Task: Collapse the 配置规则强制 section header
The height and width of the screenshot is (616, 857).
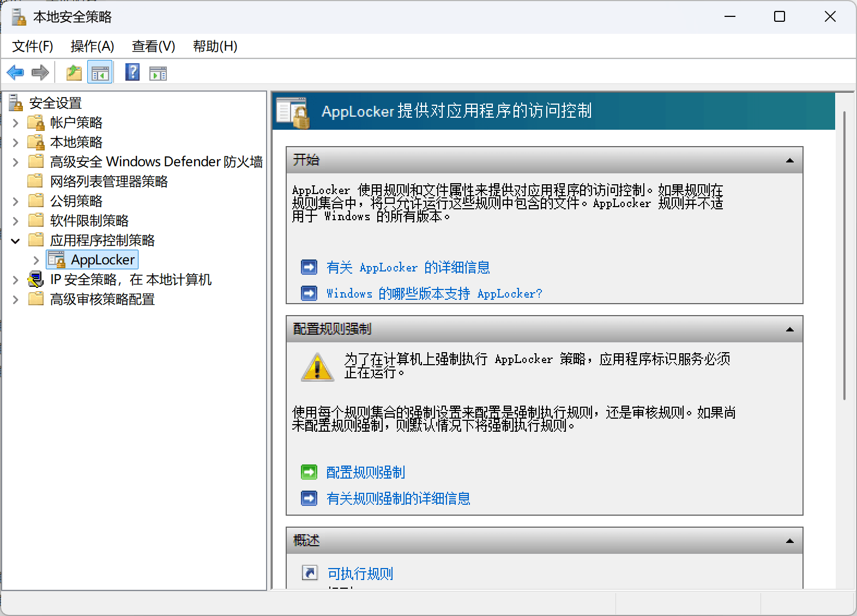Action: point(789,329)
